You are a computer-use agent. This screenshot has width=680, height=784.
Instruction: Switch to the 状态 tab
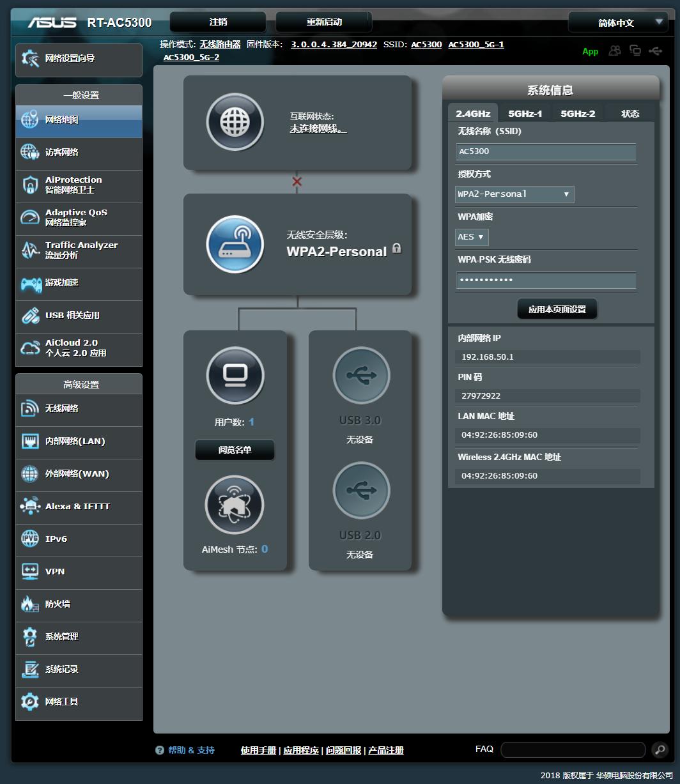click(630, 114)
